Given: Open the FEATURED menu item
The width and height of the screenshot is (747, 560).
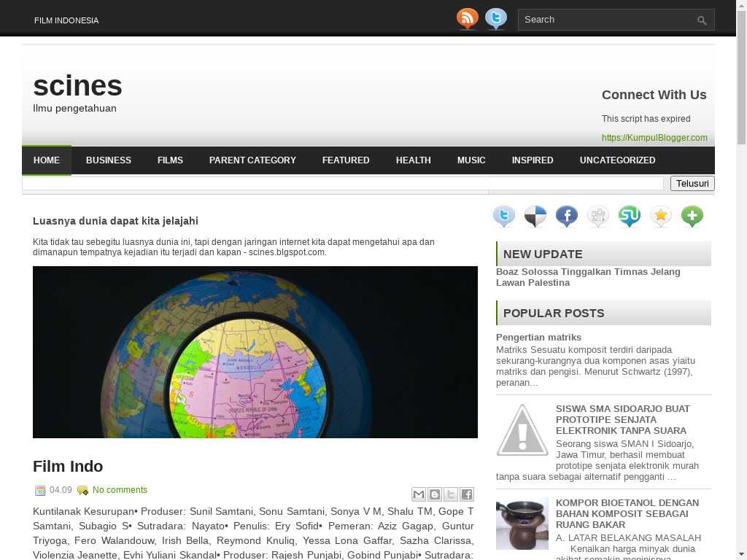Looking at the screenshot, I should tap(346, 160).
